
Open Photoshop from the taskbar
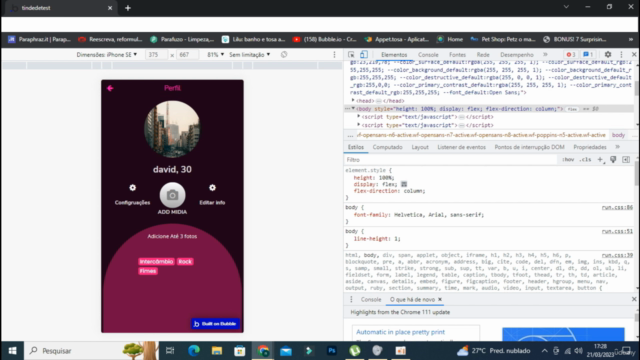331,351
